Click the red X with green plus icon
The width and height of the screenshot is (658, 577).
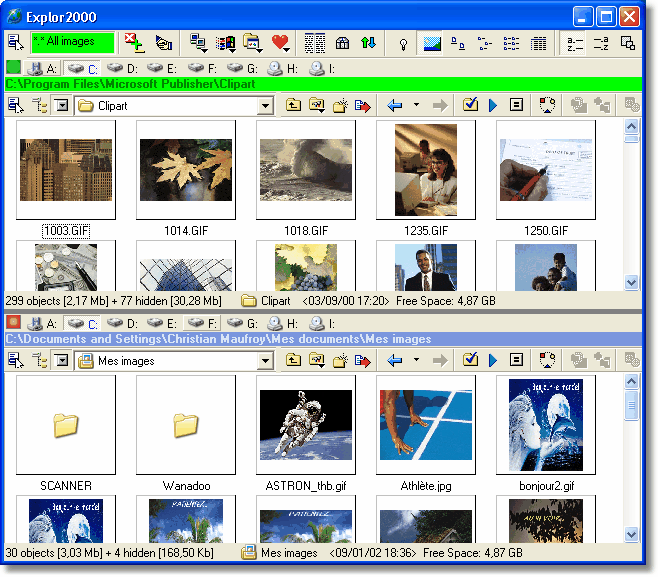134,43
